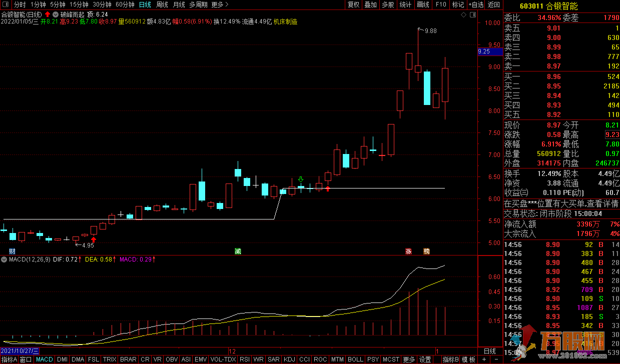Click the orange 榜 marker on the chart
The height and width of the screenshot is (364, 620).
pyautogui.click(x=426, y=251)
